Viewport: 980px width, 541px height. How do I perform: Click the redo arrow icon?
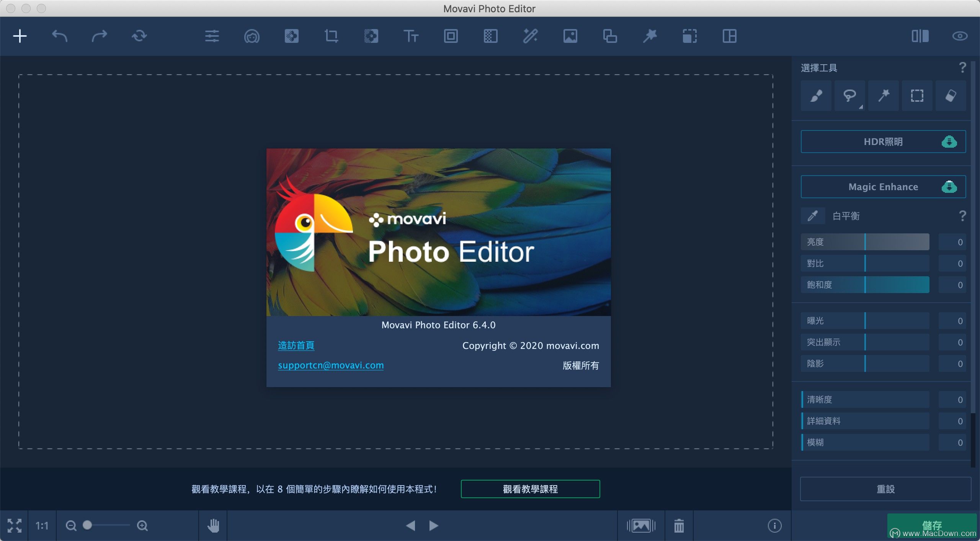[x=100, y=36]
